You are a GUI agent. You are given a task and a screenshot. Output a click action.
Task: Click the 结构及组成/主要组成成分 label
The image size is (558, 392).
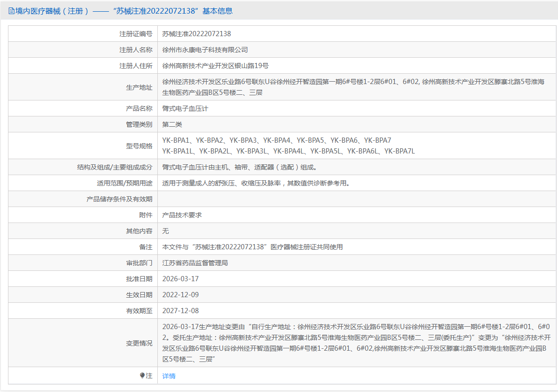pyautogui.click(x=115, y=167)
